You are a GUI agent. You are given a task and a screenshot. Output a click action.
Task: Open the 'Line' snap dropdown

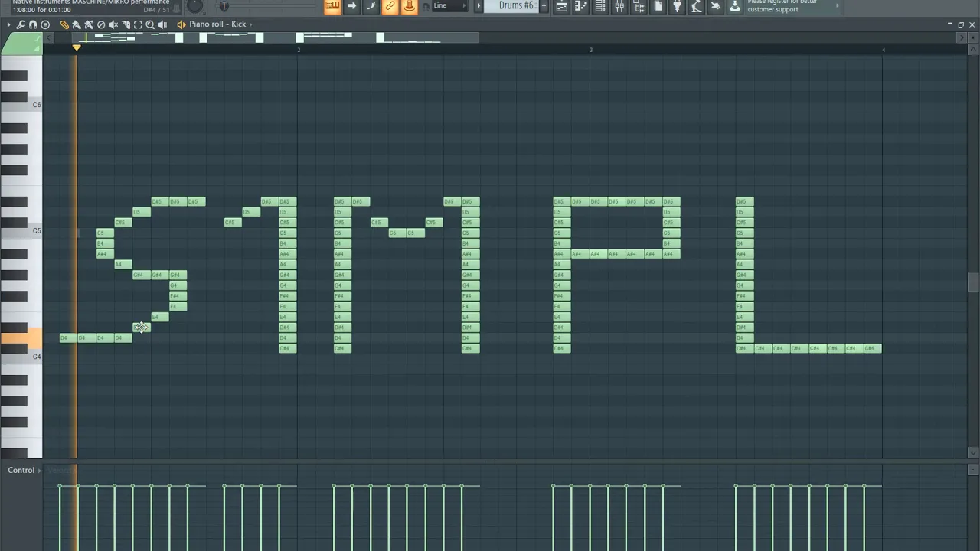pos(449,5)
